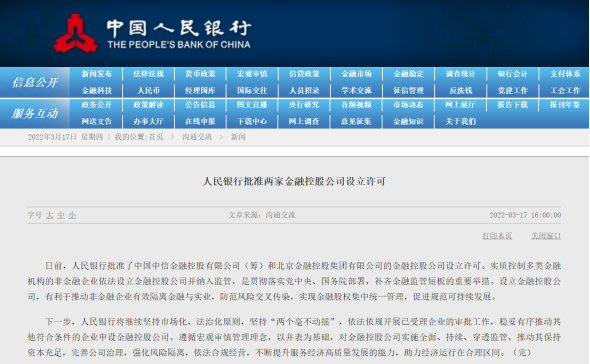Click the People's Bank of China red logo
Image resolution: width=590 pixels, height=364 pixels.
point(76,33)
